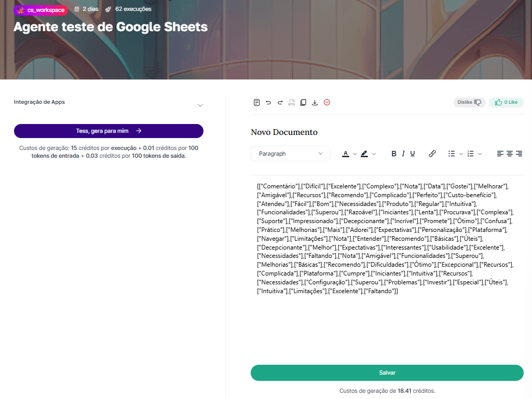This screenshot has width=532, height=399.
Task: Apply the highlight marker color
Action: [364, 154]
